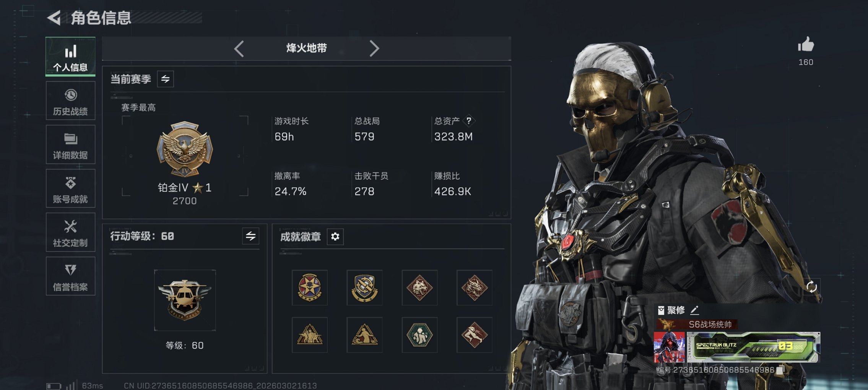The height and width of the screenshot is (390, 868).
Task: Select the wolf head achievement badge
Action: [x=419, y=288]
